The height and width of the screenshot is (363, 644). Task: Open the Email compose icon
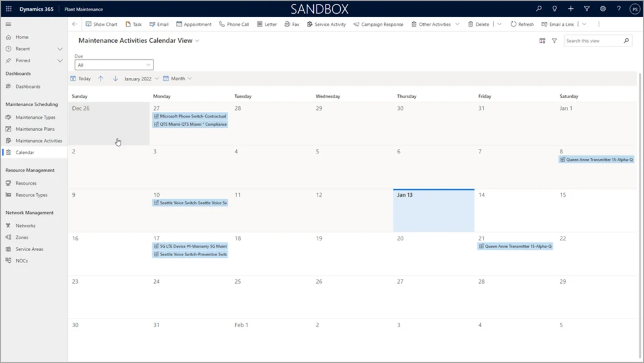pyautogui.click(x=153, y=24)
